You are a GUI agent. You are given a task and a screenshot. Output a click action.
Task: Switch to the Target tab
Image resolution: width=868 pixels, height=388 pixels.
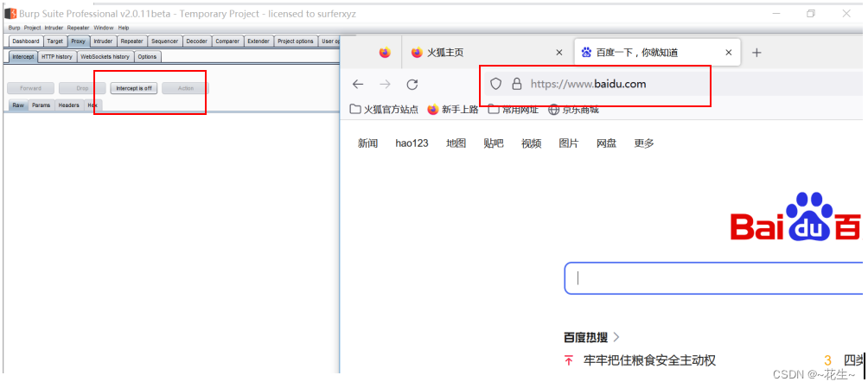(54, 41)
